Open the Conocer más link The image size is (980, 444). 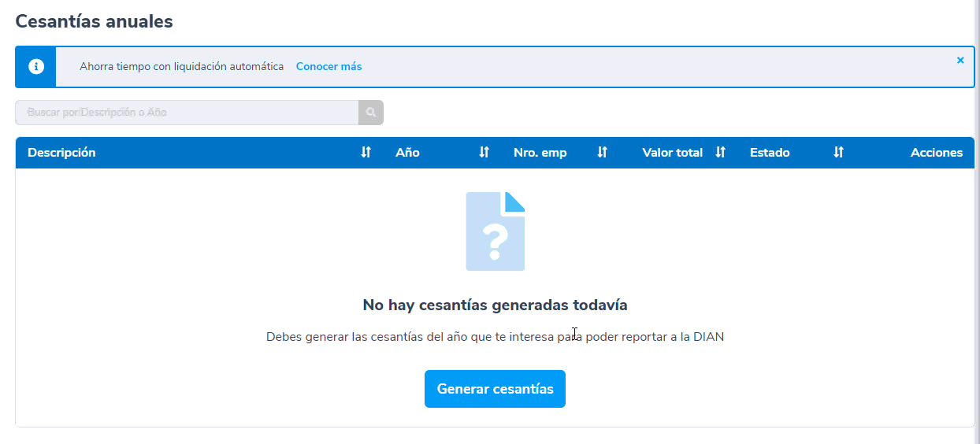point(329,67)
